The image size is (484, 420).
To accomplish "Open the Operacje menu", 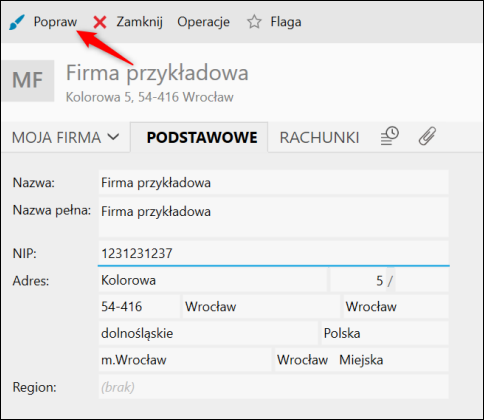I will tap(203, 22).
